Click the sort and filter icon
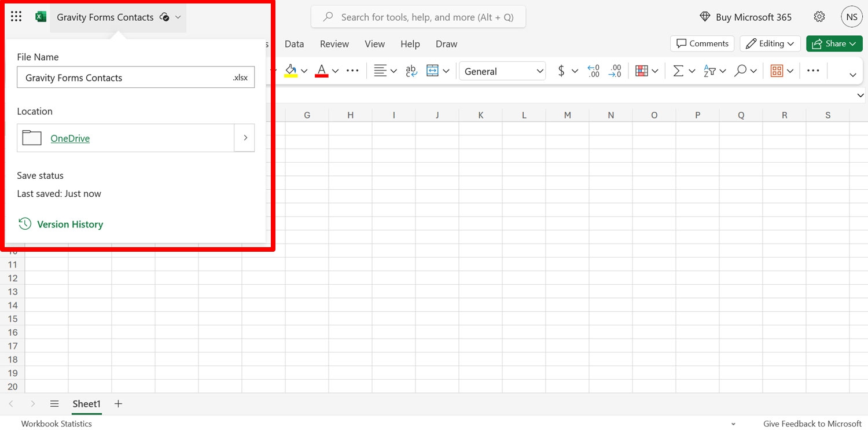Screen dimensions: 868x430 pos(710,71)
